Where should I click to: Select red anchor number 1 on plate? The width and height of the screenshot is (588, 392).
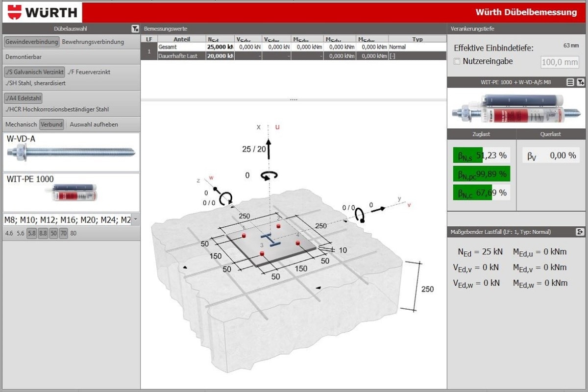tap(244, 236)
